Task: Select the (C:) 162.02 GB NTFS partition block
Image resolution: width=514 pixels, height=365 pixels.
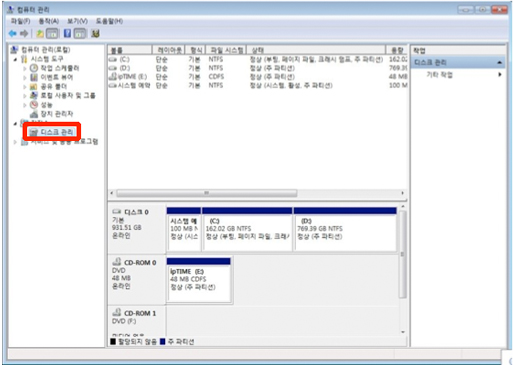Action: pos(247,229)
